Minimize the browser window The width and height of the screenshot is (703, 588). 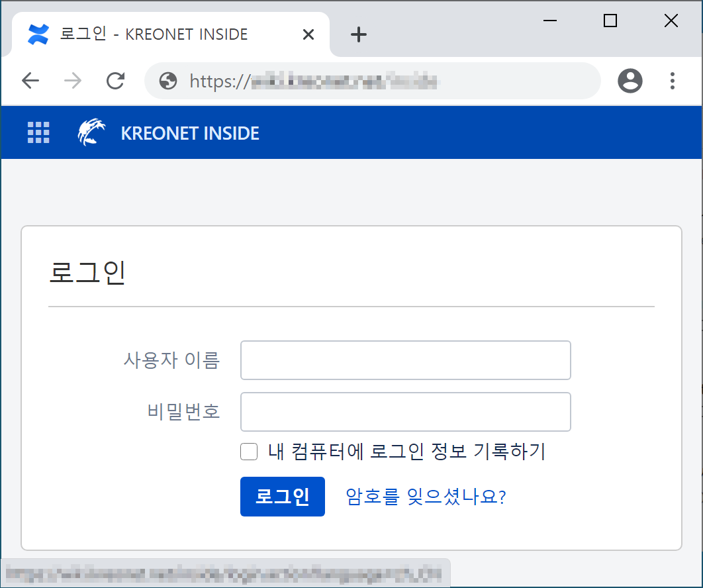tap(549, 21)
